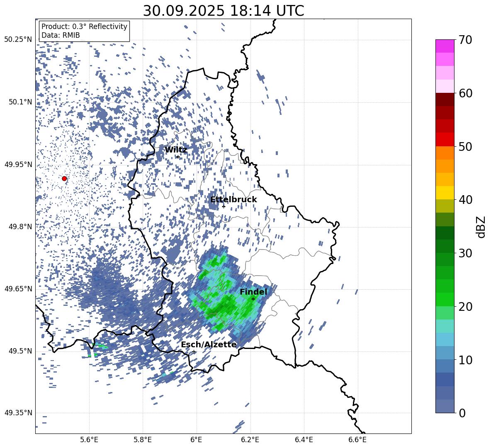Image resolution: width=491 pixels, height=448 pixels.
Task: Click the 6°E longitude label
Action: click(x=196, y=440)
